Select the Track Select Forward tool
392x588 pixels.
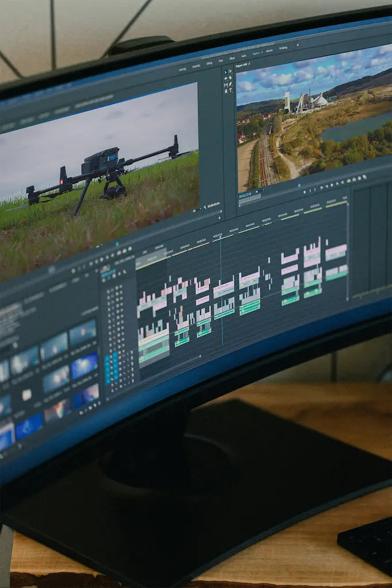(x=230, y=71)
